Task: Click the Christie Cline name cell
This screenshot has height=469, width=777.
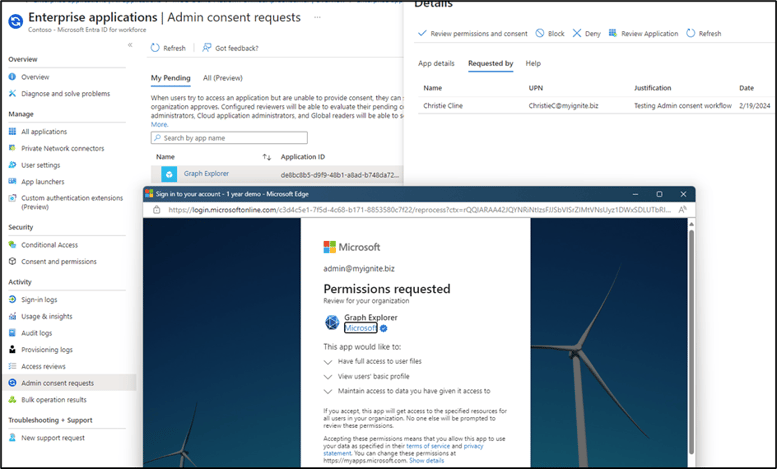Action: (x=443, y=106)
